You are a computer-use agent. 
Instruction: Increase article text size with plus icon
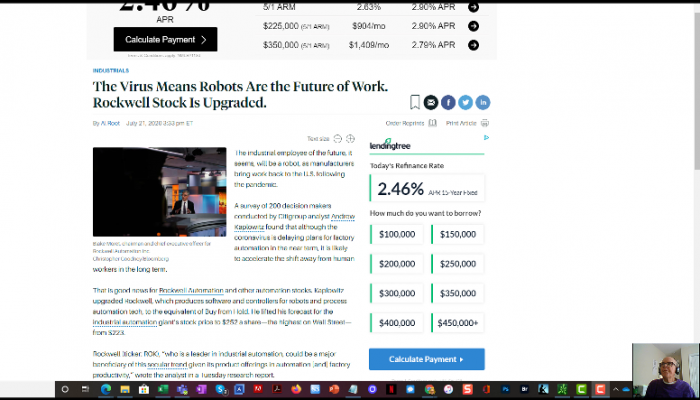click(350, 139)
